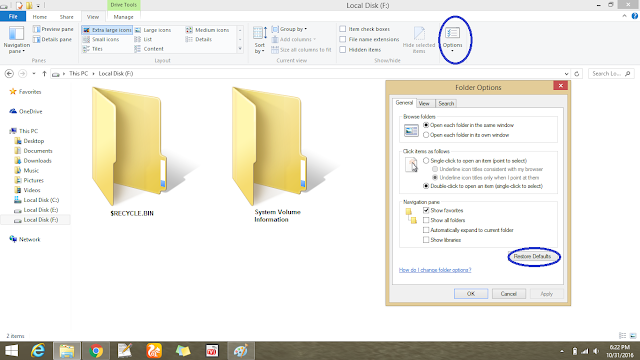Open the Explorer Help icon
The width and height of the screenshot is (640, 360).
coord(635,16)
